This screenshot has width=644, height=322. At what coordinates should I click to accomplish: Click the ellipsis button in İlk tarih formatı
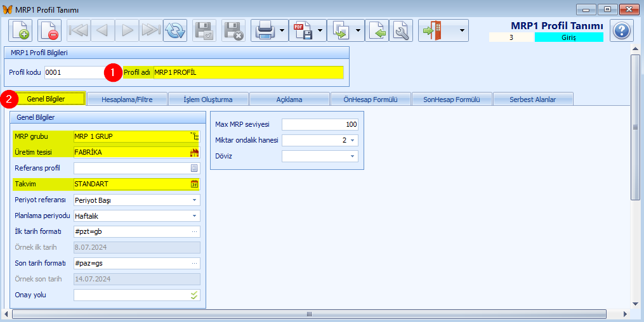point(194,231)
